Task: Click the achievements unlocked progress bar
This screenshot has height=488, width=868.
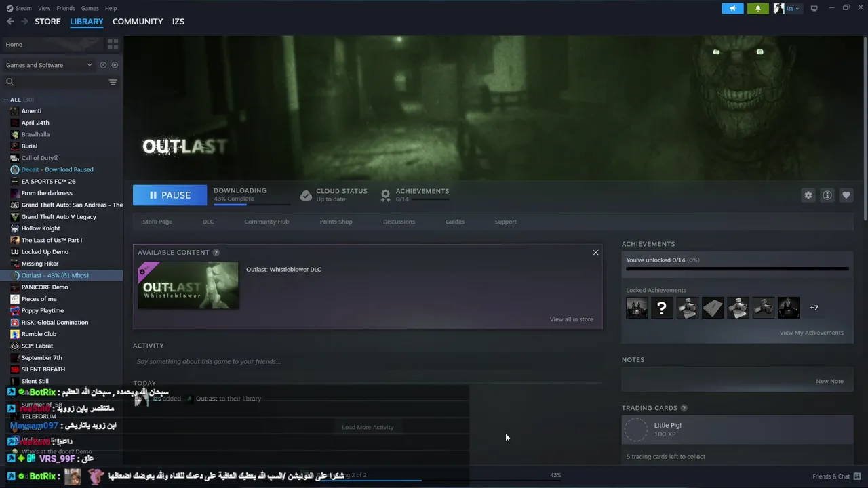Action: [x=737, y=269]
